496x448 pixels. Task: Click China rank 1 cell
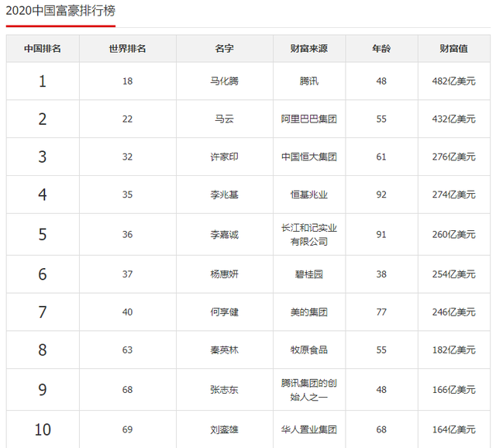(43, 81)
